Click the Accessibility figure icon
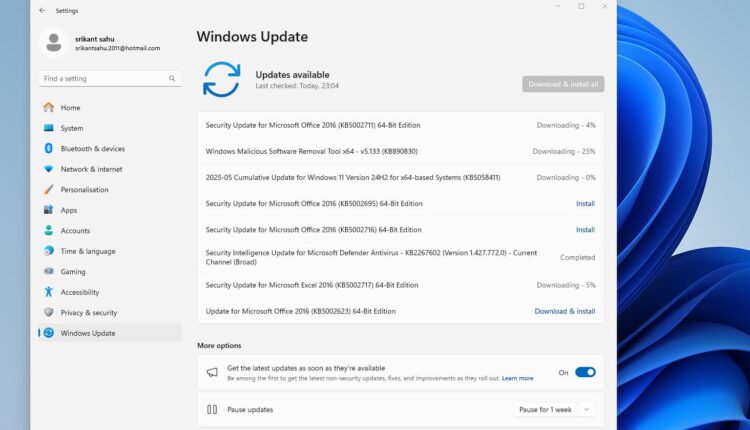The image size is (750, 430). pos(48,292)
